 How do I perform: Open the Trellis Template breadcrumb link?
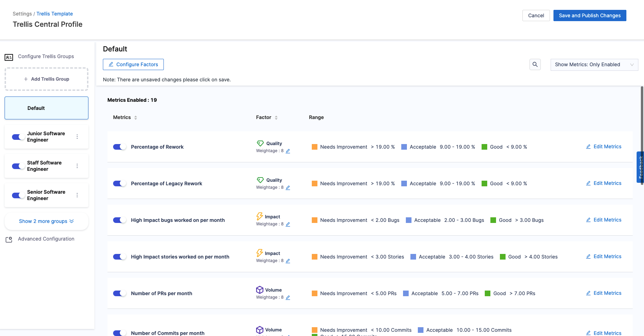click(55, 14)
